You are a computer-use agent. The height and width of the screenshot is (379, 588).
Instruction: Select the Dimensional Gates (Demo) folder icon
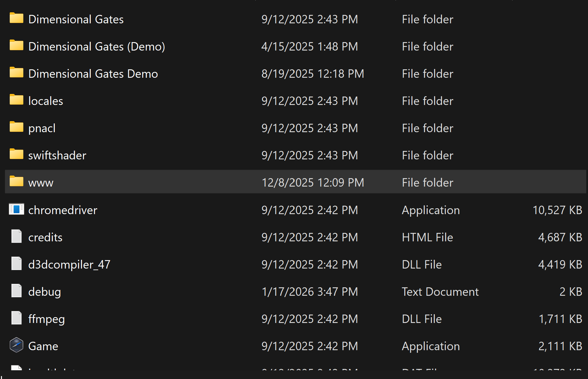pos(16,46)
